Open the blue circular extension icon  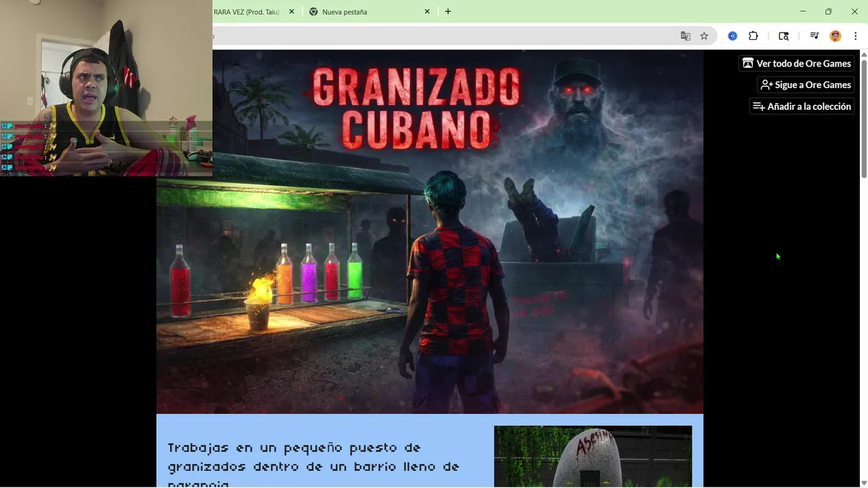[x=732, y=36]
